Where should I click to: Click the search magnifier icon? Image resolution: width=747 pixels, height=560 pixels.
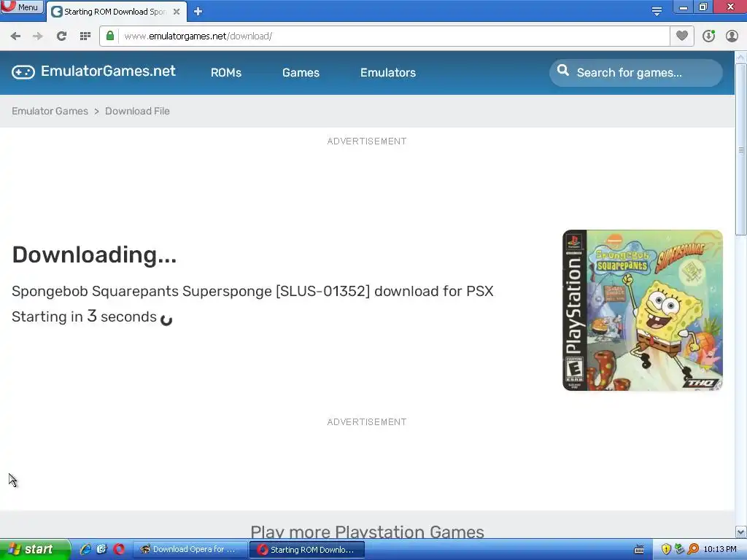pyautogui.click(x=563, y=71)
